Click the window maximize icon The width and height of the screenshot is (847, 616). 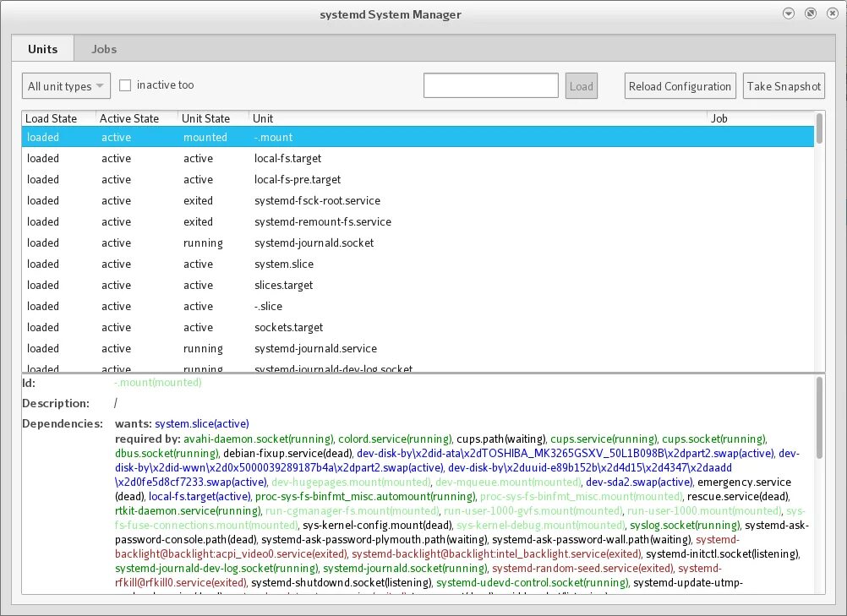click(x=811, y=14)
